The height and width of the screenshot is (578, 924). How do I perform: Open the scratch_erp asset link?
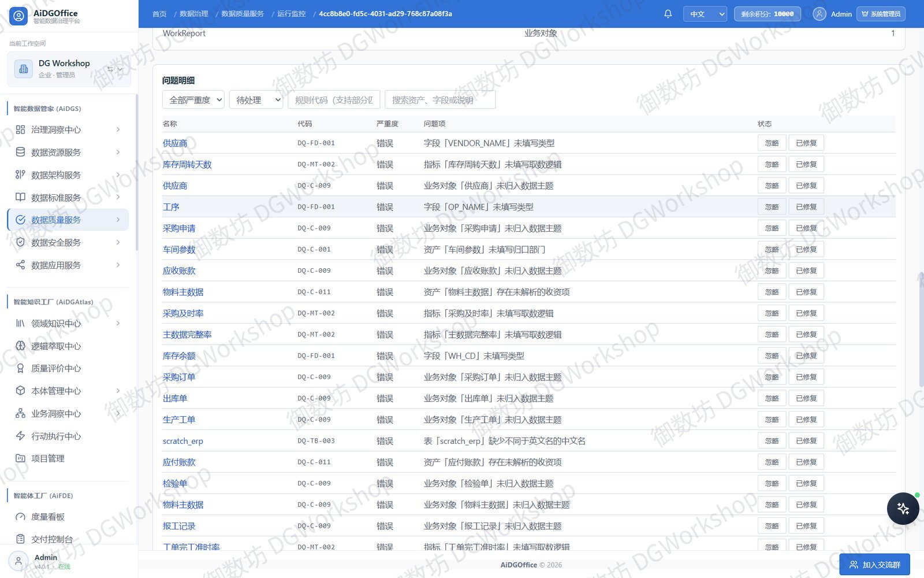click(x=183, y=441)
